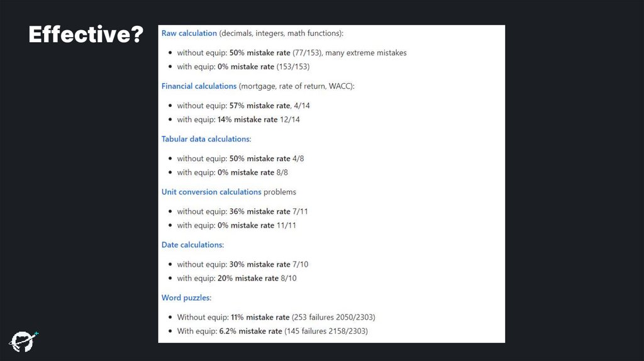Visit the Date calculations link
644x361 pixels.
click(x=192, y=244)
